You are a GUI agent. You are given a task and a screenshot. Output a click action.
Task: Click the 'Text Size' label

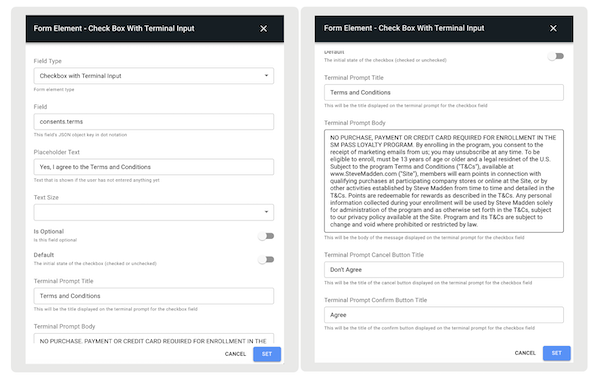coord(46,198)
